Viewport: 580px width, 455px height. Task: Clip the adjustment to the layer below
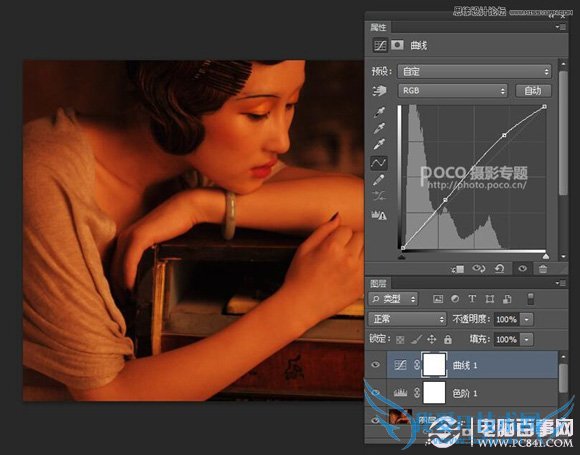458,269
